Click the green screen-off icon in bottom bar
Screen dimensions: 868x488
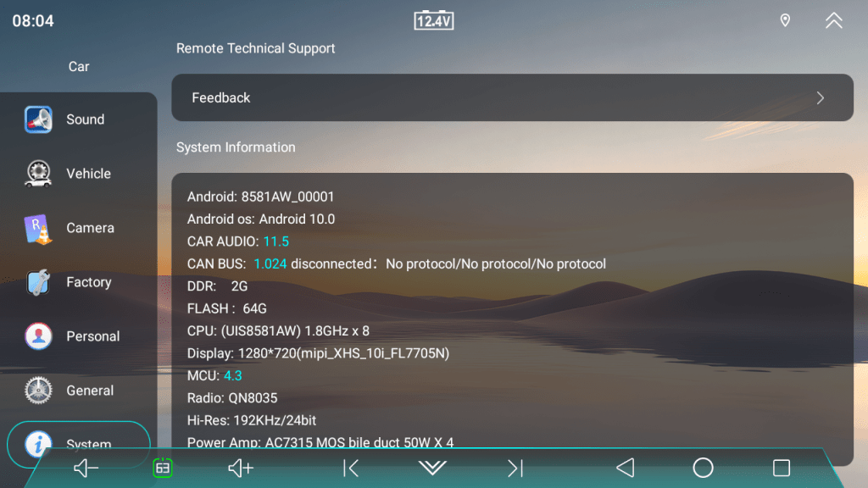163,468
